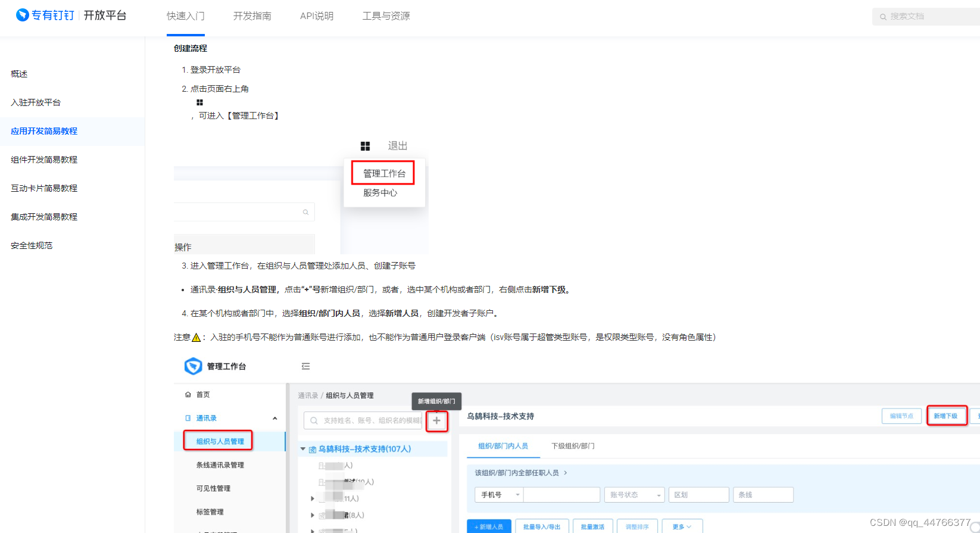Screen dimensions: 980x533
Task: Click the sidebar collapse menu icon
Action: point(305,366)
